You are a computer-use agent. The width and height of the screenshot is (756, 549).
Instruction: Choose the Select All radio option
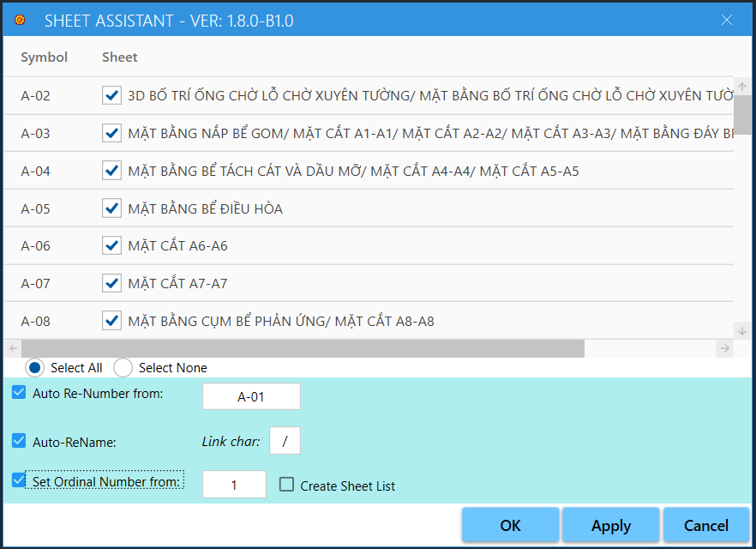click(x=35, y=368)
